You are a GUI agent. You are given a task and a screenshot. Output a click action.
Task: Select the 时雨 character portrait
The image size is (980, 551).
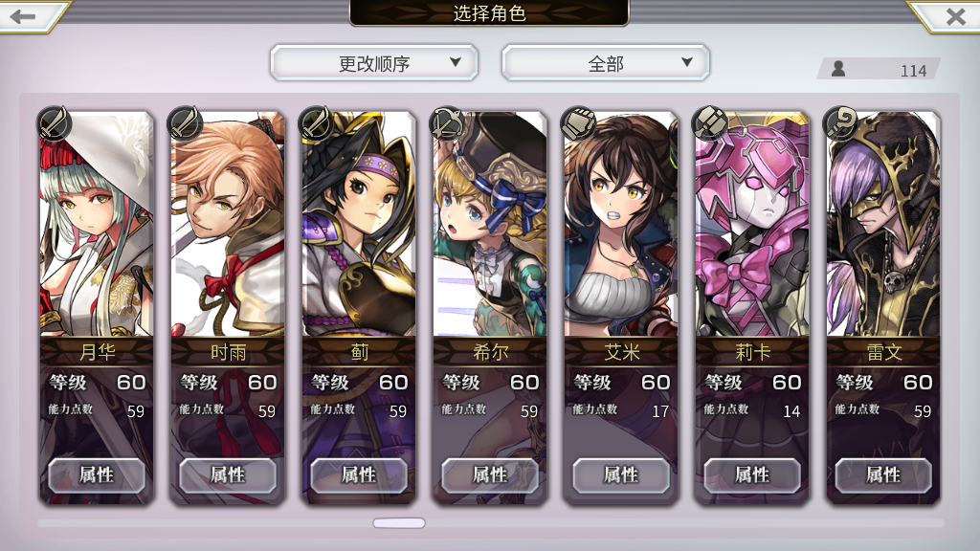(x=228, y=224)
